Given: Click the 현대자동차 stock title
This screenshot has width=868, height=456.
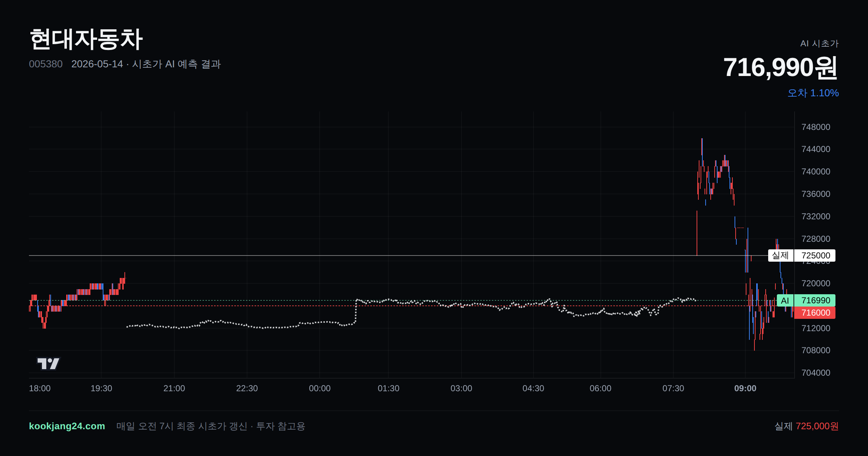Looking at the screenshot, I should pyautogui.click(x=86, y=39).
